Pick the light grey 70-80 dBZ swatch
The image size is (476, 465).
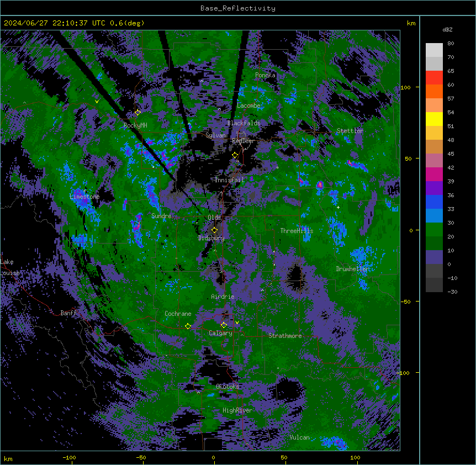click(x=434, y=50)
